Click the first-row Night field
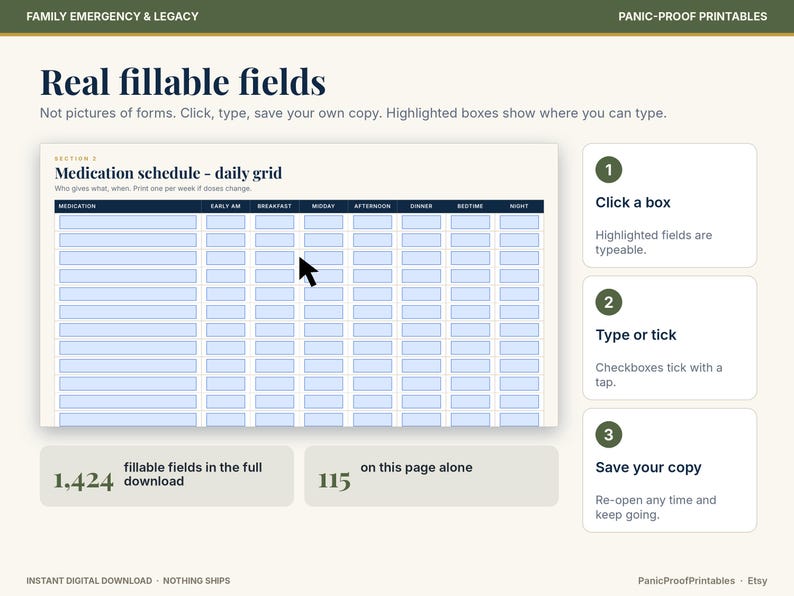Viewport: 794px width, 596px height. click(519, 222)
